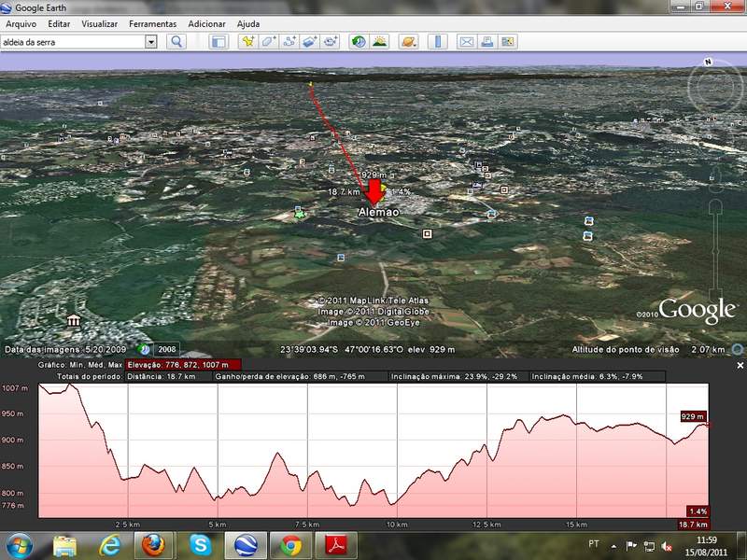Viewport: 747px width, 560px height.
Task: Record a tour with the camera icon
Action: [331, 41]
